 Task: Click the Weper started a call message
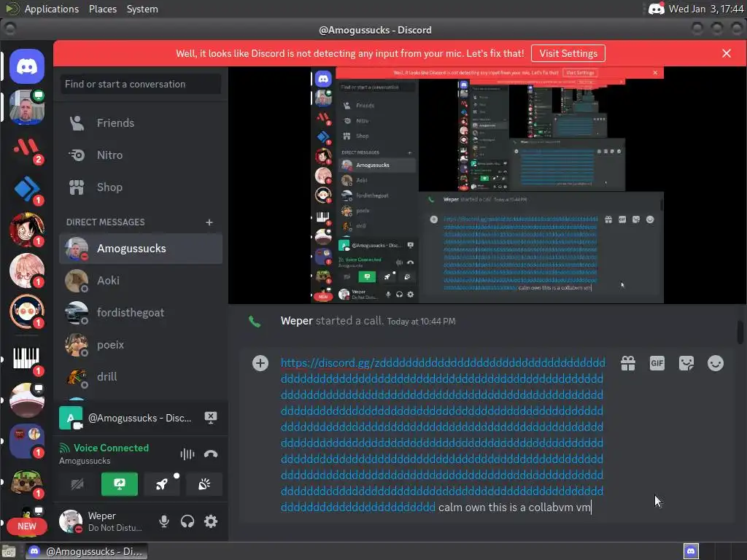[x=368, y=321]
